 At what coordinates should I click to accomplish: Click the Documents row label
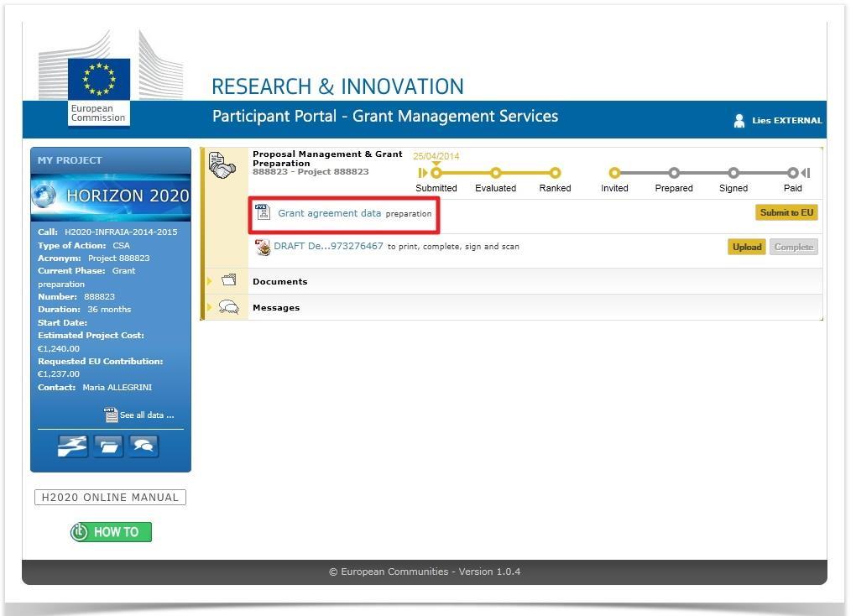pyautogui.click(x=280, y=281)
